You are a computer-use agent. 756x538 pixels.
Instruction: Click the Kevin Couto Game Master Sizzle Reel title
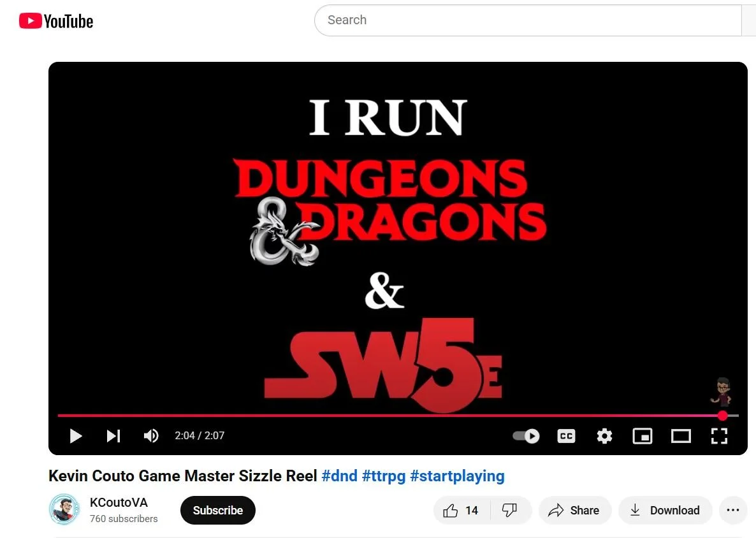(x=183, y=476)
